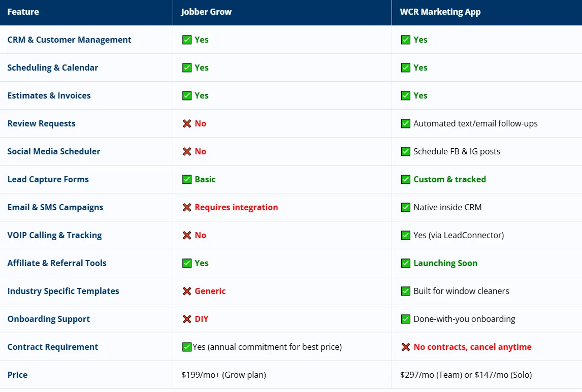The height and width of the screenshot is (392, 582).
Task: Click red X beside No contracts, cancel anytime
Action: (x=406, y=347)
